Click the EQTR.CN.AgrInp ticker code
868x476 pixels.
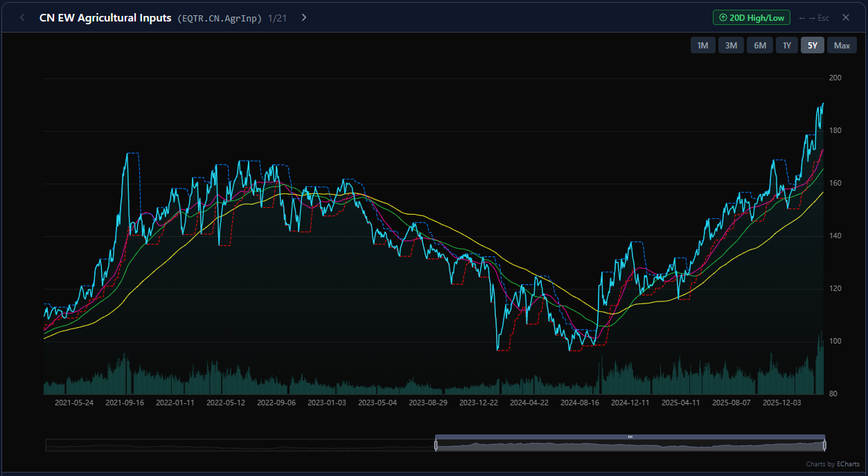220,18
